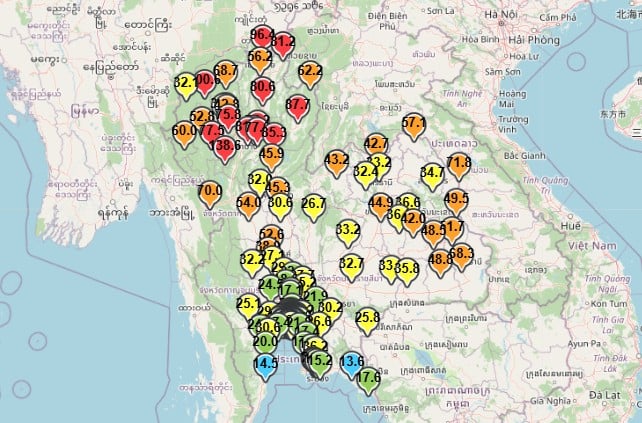Click the red 87.7 marker
The height and width of the screenshot is (423, 642).
point(297,105)
